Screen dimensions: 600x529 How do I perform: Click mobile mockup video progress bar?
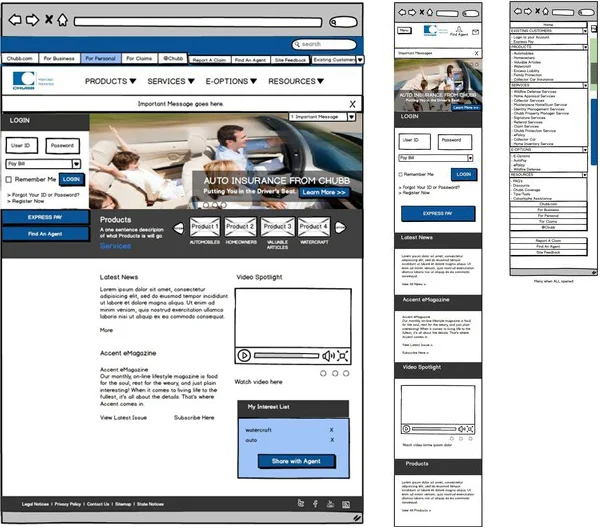[434, 429]
